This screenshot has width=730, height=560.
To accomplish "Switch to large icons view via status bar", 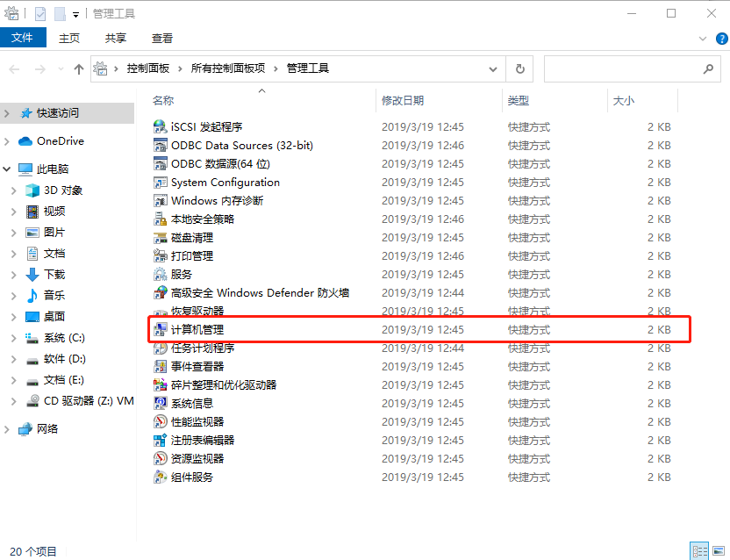I will [x=718, y=549].
